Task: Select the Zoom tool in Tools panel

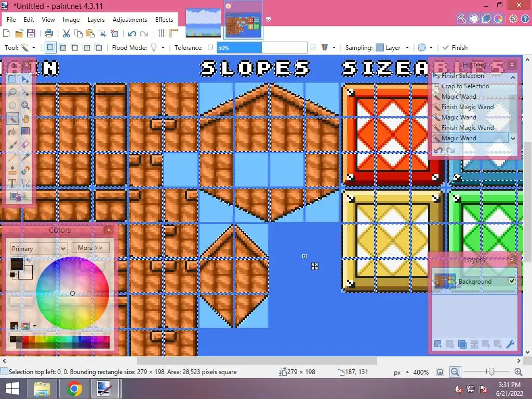Action: (25, 105)
